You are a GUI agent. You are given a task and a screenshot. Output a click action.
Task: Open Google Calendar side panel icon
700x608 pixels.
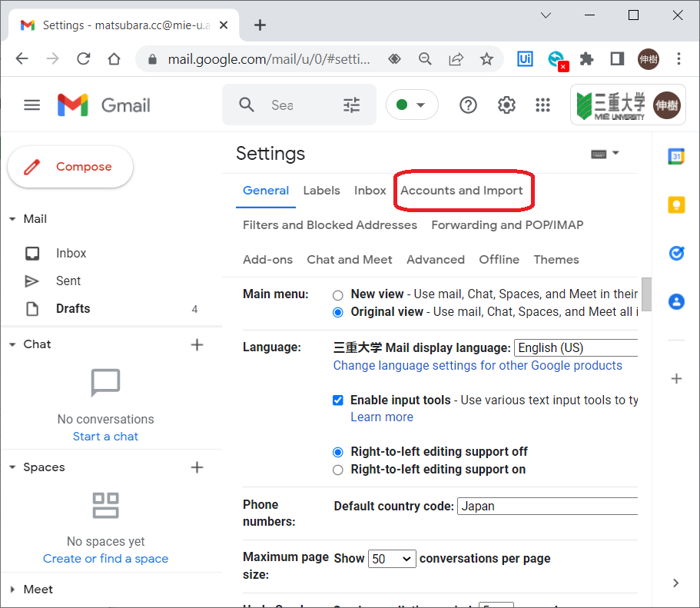(x=676, y=156)
